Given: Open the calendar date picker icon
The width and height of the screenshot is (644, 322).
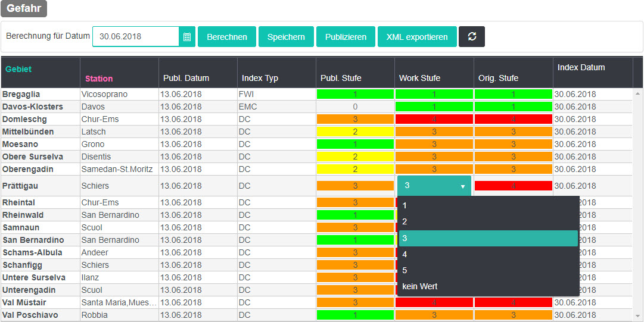Looking at the screenshot, I should tap(187, 36).
